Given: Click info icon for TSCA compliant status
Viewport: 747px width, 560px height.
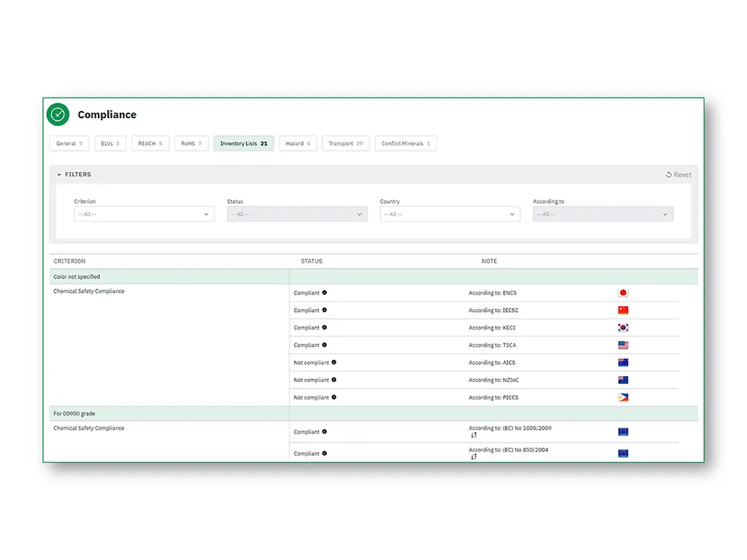Looking at the screenshot, I should click(325, 345).
